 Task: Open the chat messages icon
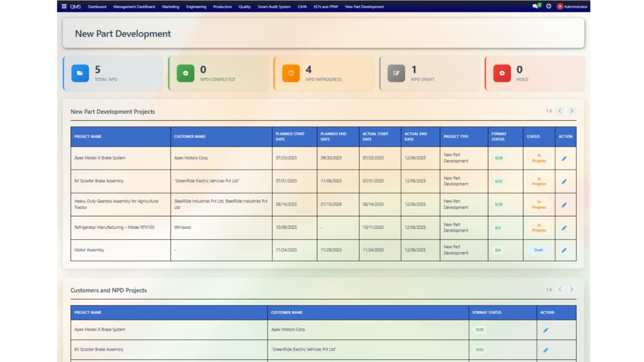(536, 7)
